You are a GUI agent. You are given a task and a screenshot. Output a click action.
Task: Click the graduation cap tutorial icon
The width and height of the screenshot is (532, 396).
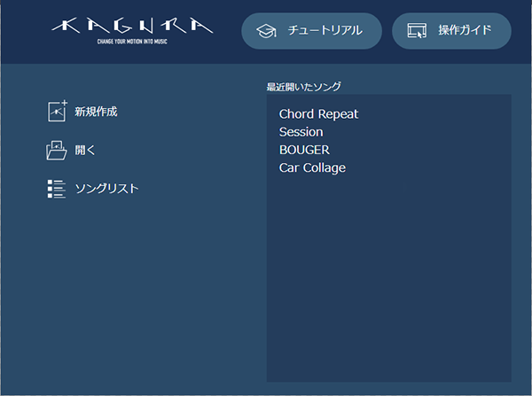(266, 31)
